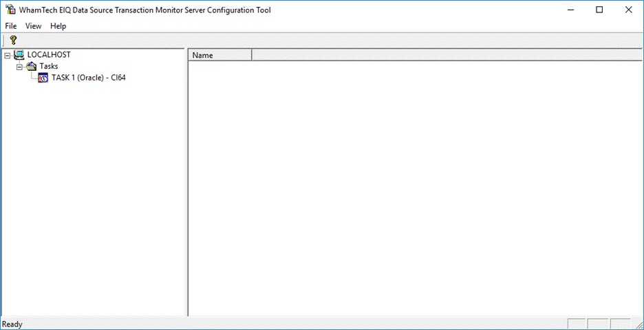
Task: Select TASK 1 (Oracle) - CI64 entry
Action: 88,78
